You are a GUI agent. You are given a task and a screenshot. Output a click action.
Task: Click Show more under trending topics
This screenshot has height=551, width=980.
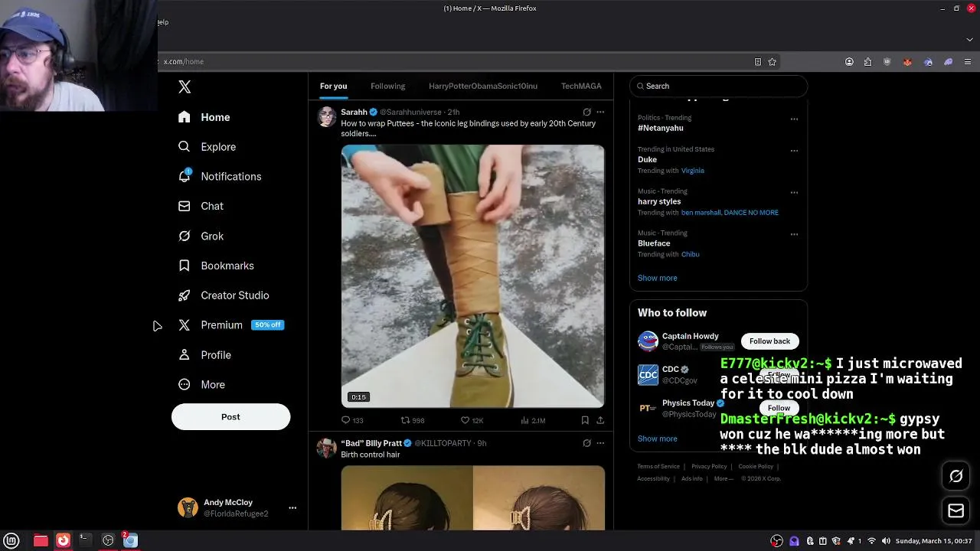[657, 278]
